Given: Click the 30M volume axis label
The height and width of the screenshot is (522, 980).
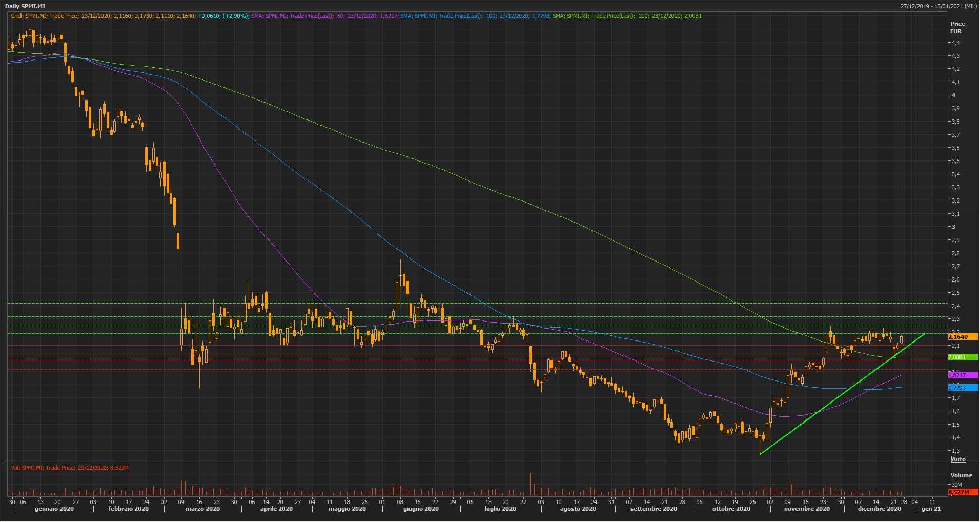Looking at the screenshot, I should point(956,484).
